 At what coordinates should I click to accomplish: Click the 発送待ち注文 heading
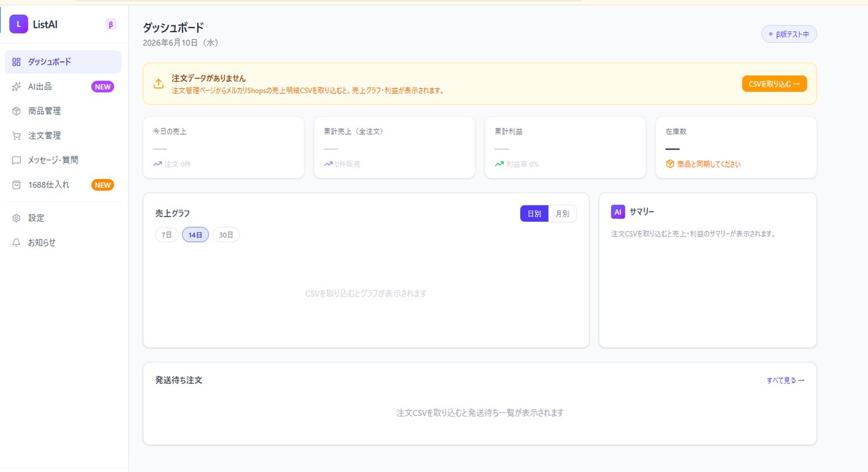point(179,380)
